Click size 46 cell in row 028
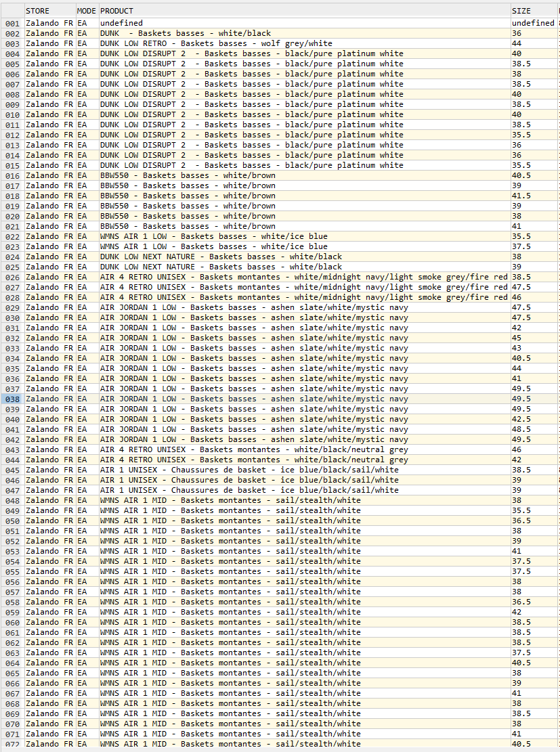Screen dimensions: 560x752 [x=534, y=297]
